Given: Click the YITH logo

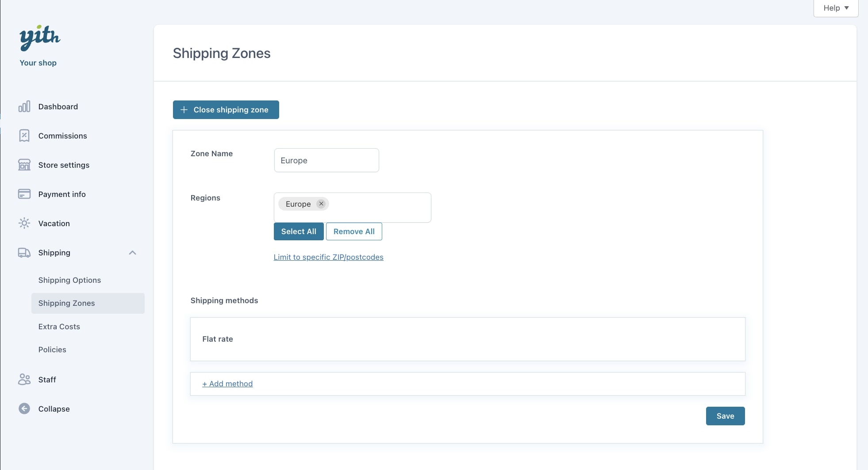Looking at the screenshot, I should coord(39,37).
